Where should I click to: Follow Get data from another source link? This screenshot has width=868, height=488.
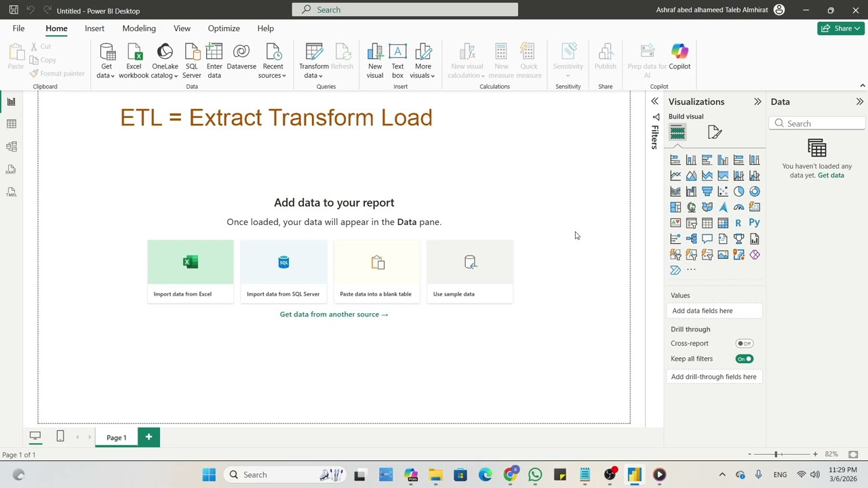334,314
